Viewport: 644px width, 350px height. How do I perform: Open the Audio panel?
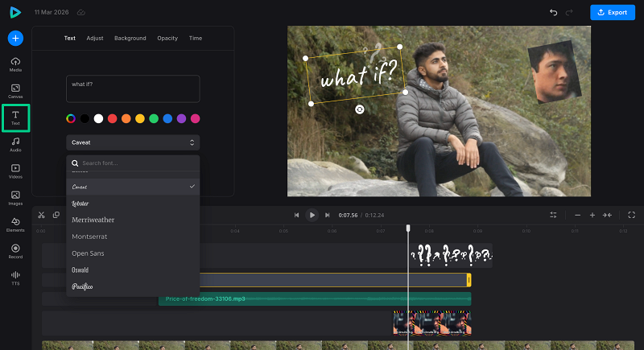pyautogui.click(x=15, y=145)
